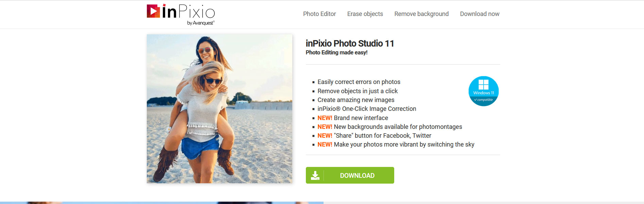
Task: Click the inPixio Photo Studio 11 heading
Action: tap(350, 44)
